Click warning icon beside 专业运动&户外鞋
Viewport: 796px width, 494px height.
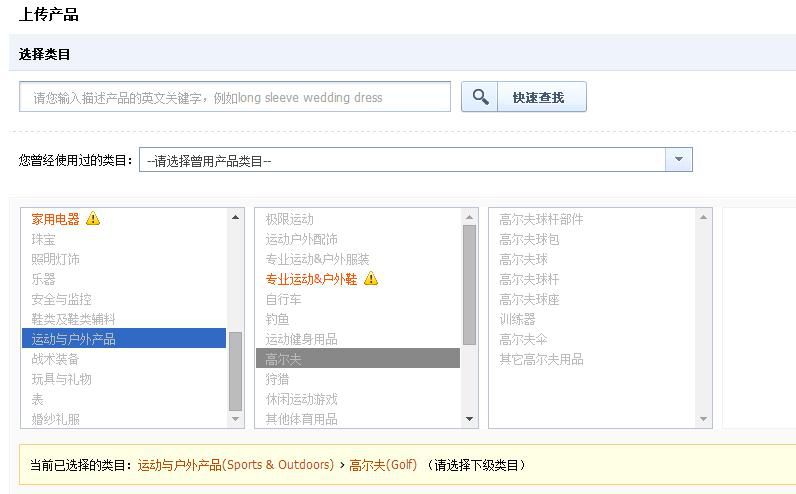point(371,279)
